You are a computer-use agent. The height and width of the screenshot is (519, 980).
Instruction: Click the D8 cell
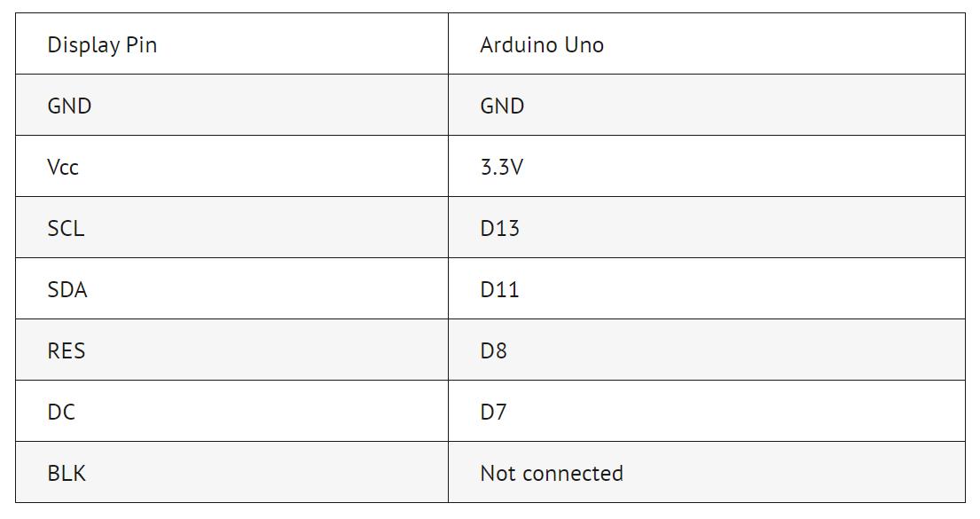click(x=707, y=350)
